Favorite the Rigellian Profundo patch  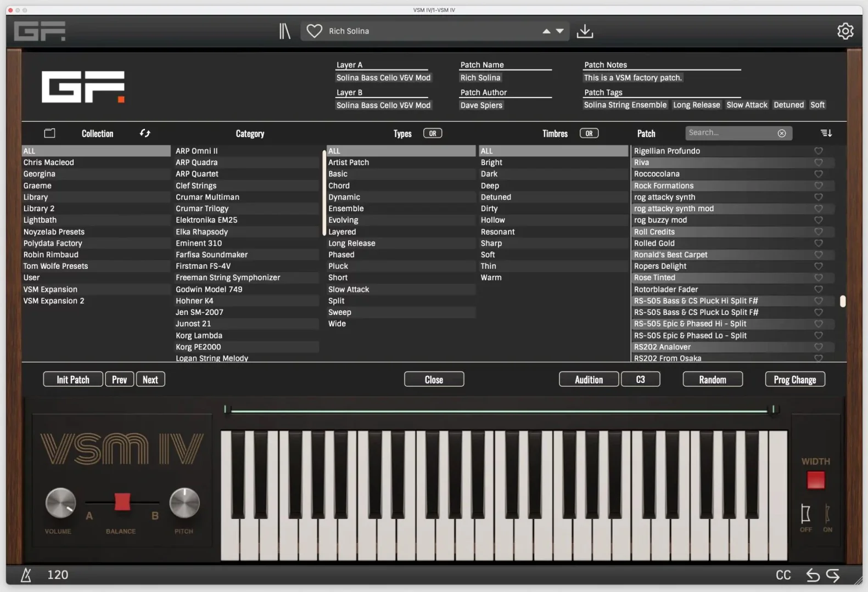(818, 151)
